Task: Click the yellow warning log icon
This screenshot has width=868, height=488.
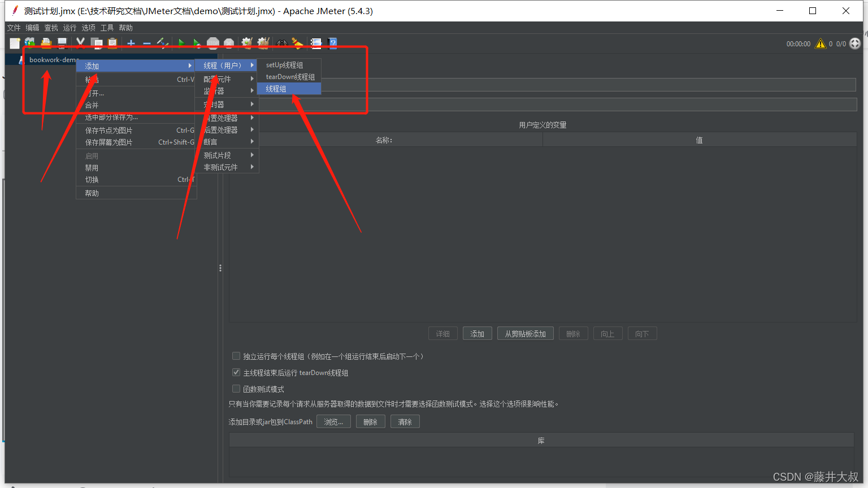Action: (x=821, y=43)
